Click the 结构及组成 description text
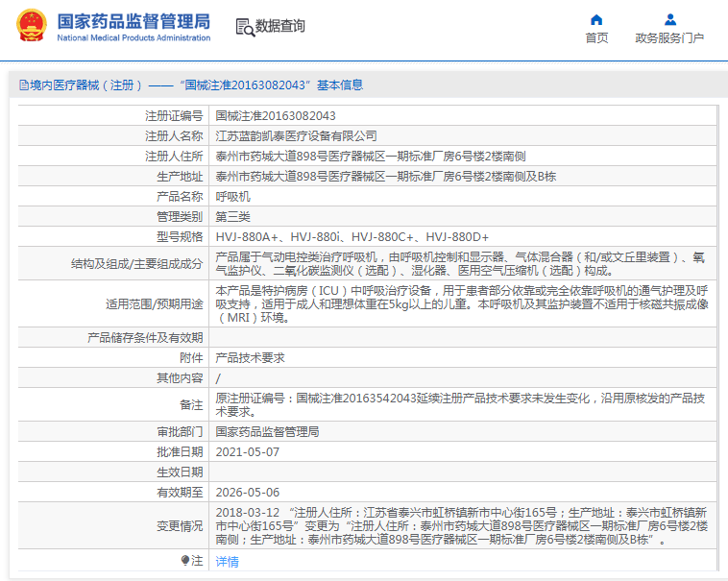Viewport: 728px width, 581px height. (x=460, y=263)
